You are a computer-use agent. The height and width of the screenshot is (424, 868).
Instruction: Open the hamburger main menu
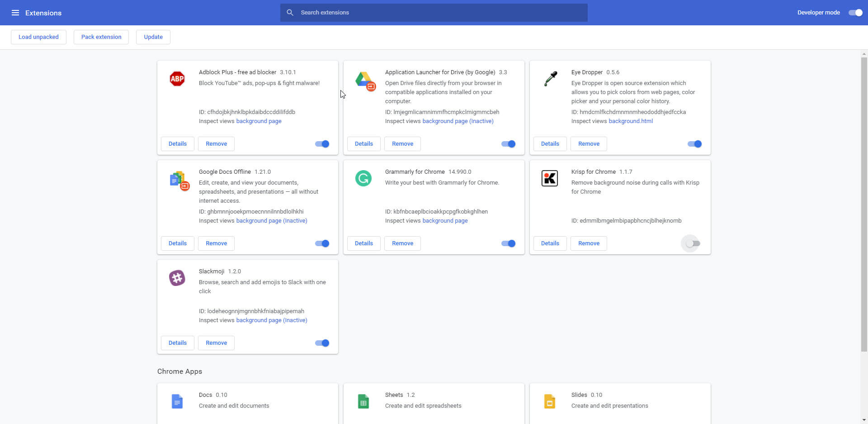[15, 13]
